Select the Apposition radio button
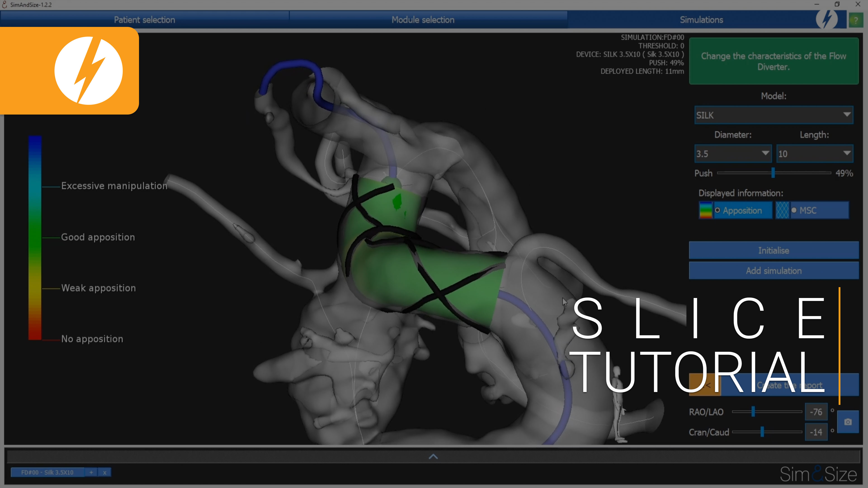 pyautogui.click(x=717, y=211)
